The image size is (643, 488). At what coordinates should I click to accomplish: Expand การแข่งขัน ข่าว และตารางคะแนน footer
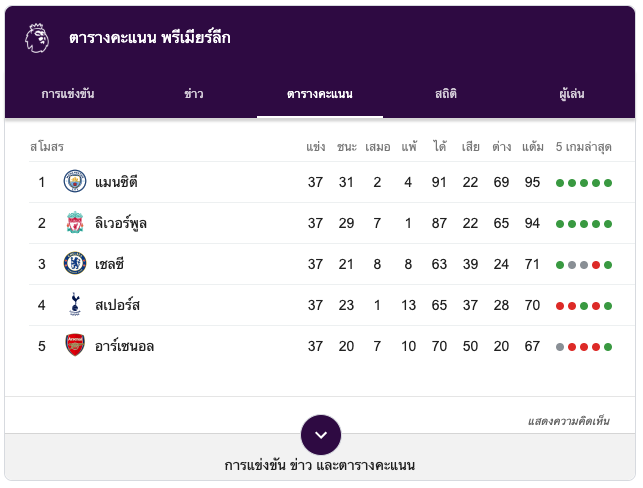pyautogui.click(x=320, y=465)
